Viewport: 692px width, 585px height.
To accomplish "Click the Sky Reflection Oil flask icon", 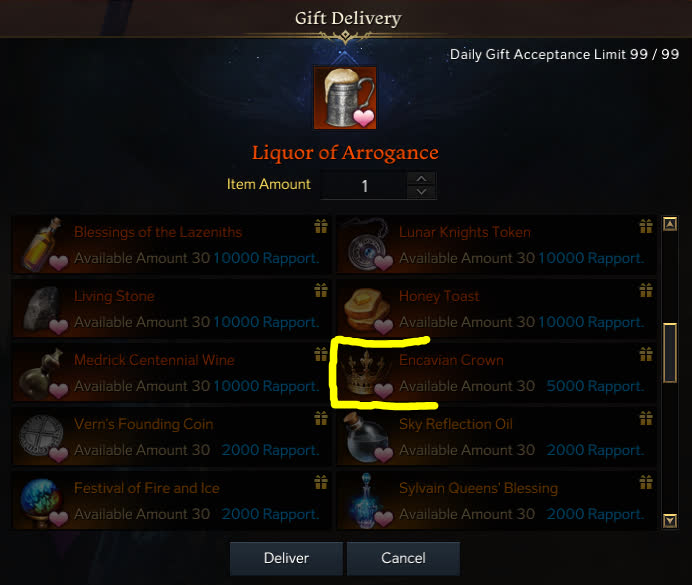I will pyautogui.click(x=367, y=436).
